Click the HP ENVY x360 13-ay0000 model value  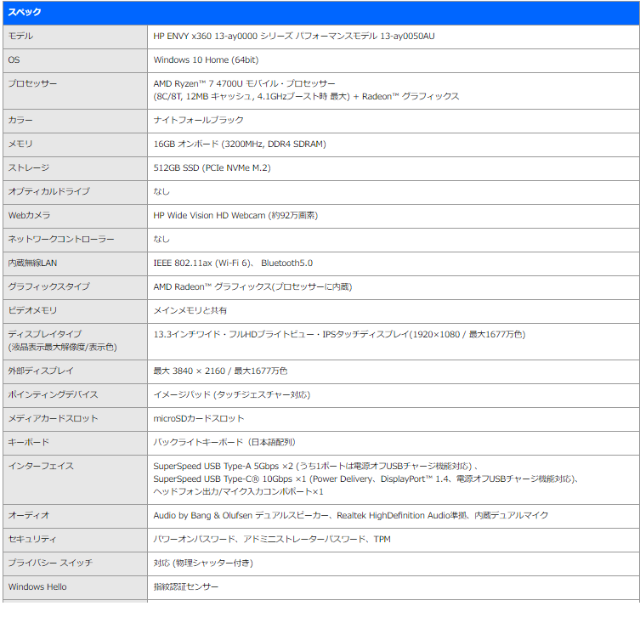pyautogui.click(x=294, y=36)
